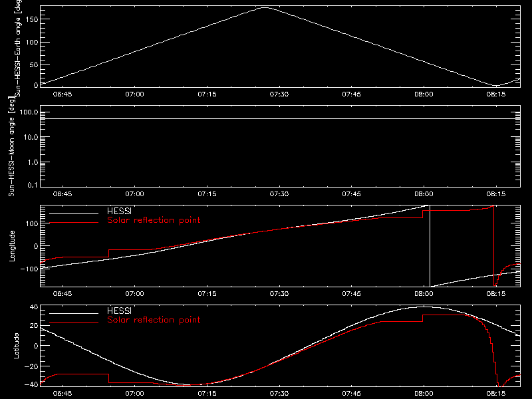This screenshot has height=399, width=532.
Task: Click the Longitude axis title
Action: click(12, 246)
